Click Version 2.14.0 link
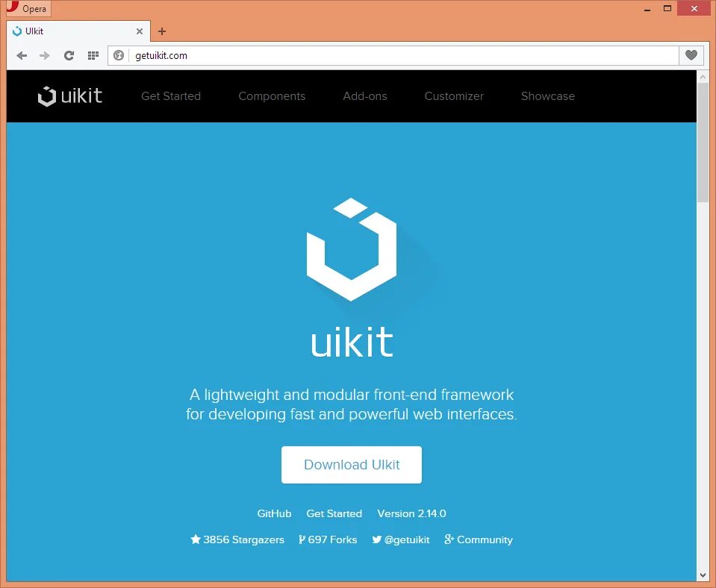Screen dimensions: 716x588 click(x=411, y=513)
